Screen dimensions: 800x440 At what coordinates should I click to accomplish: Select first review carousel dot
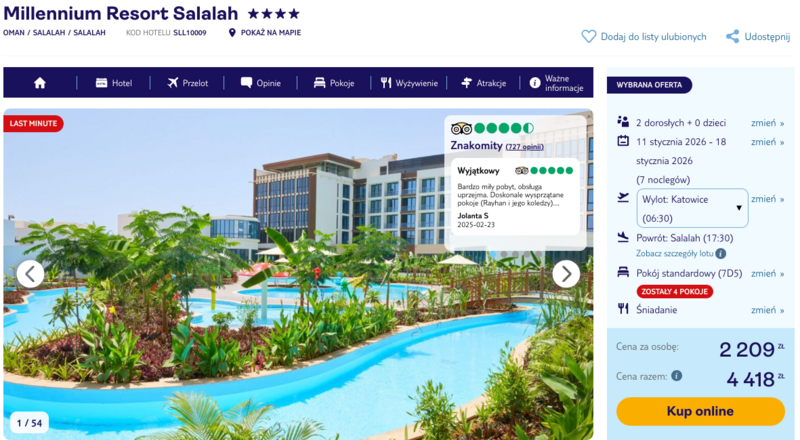(x=492, y=254)
